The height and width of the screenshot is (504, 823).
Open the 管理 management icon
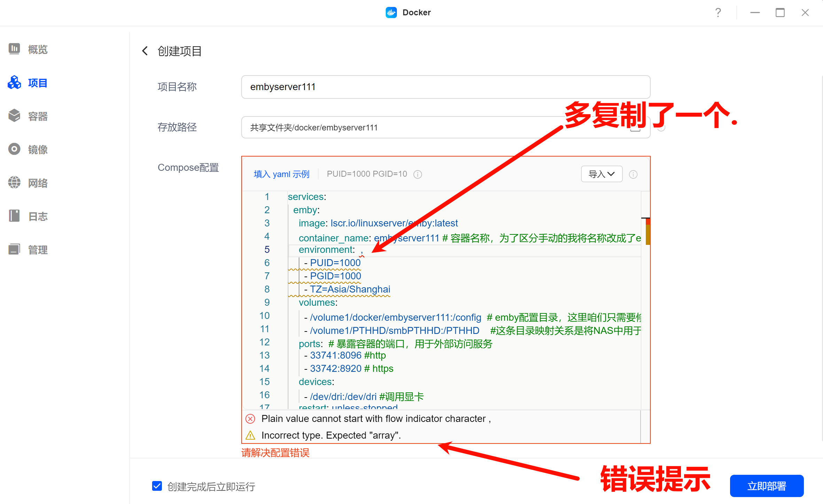pyautogui.click(x=14, y=249)
